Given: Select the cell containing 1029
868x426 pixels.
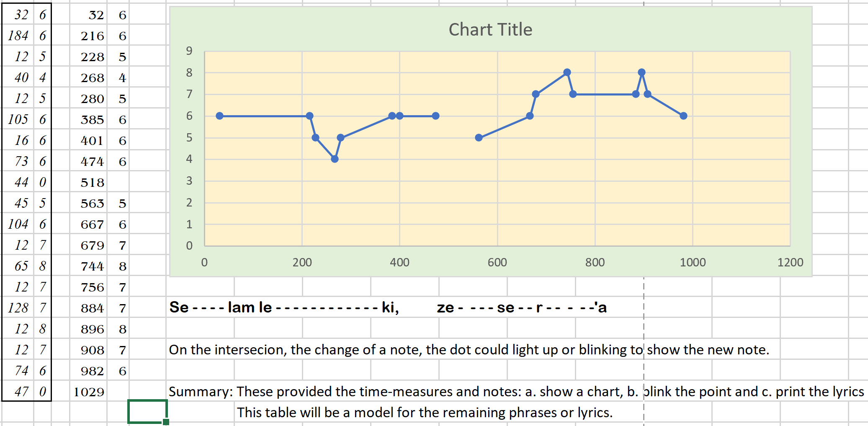Looking at the screenshot, I should [x=89, y=392].
